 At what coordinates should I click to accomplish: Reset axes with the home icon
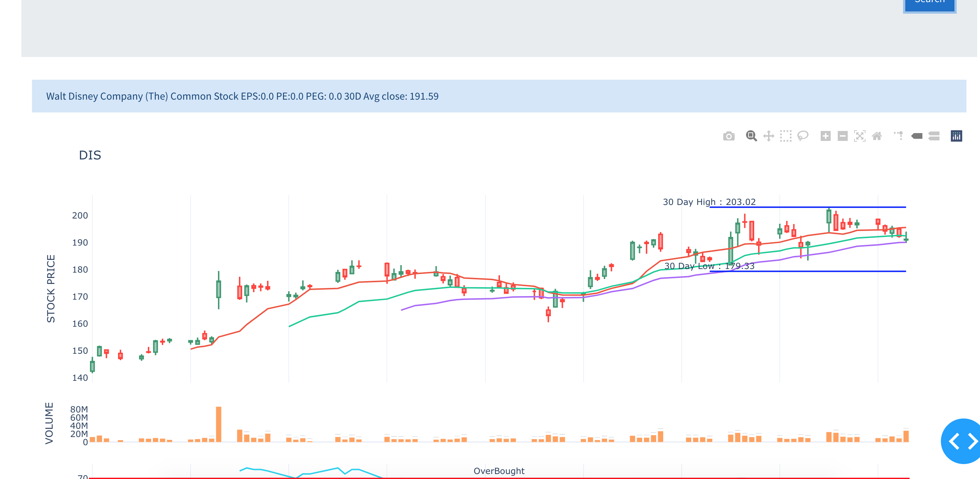coord(877,136)
